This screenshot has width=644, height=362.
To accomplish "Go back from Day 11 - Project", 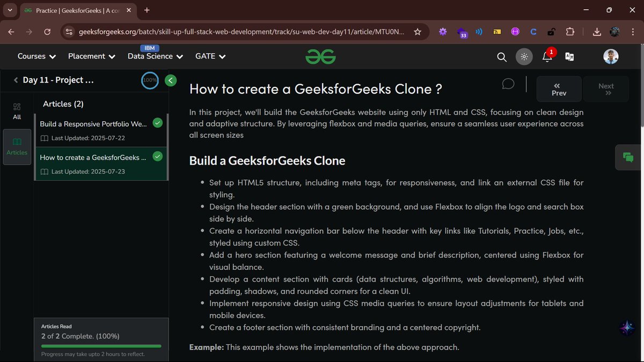I will click(16, 80).
